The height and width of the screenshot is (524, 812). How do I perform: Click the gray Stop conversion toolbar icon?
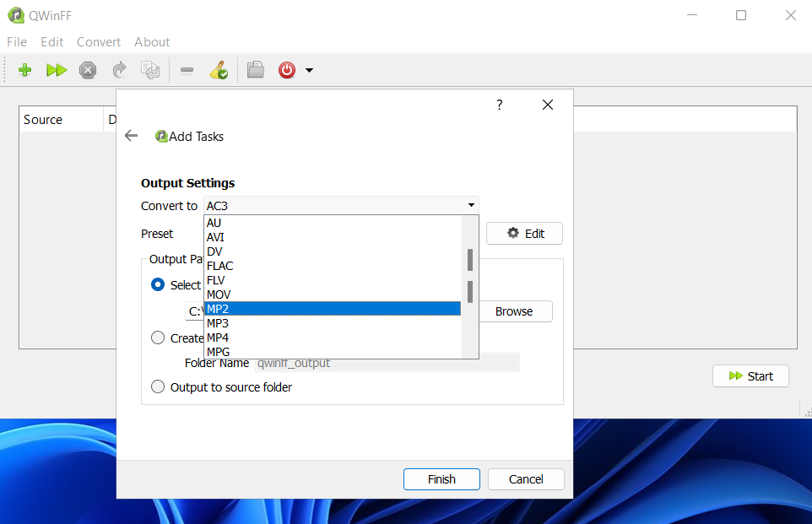(88, 70)
